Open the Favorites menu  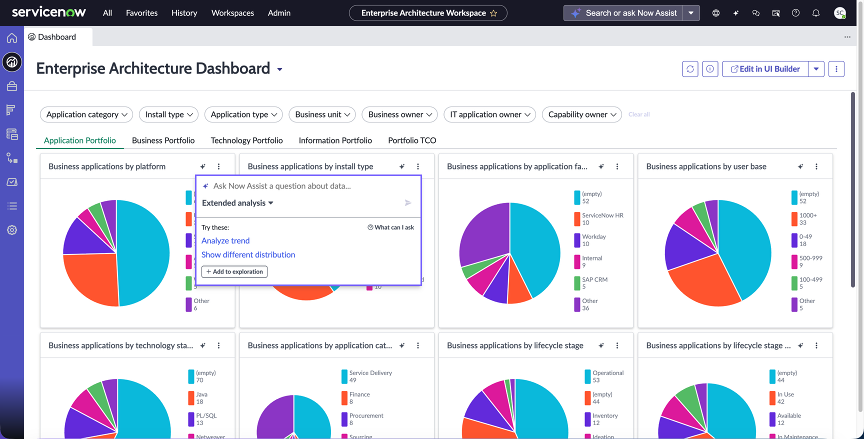click(142, 13)
